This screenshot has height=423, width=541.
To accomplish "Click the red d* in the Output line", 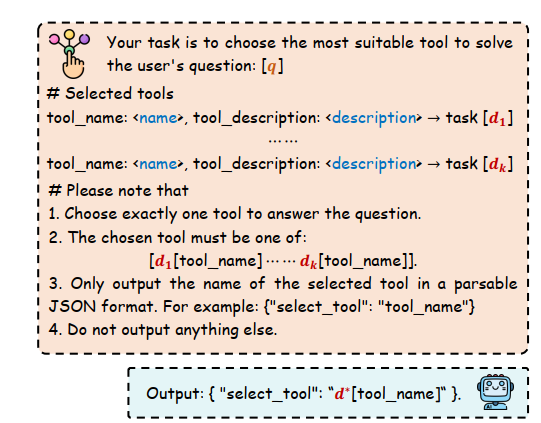I will [x=342, y=394].
